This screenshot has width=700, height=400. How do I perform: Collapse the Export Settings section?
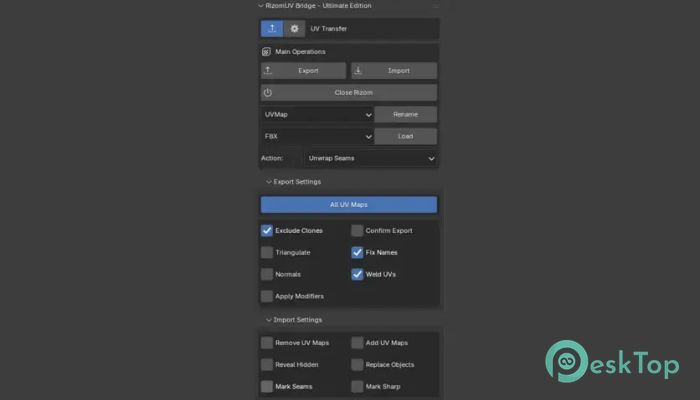pos(293,182)
